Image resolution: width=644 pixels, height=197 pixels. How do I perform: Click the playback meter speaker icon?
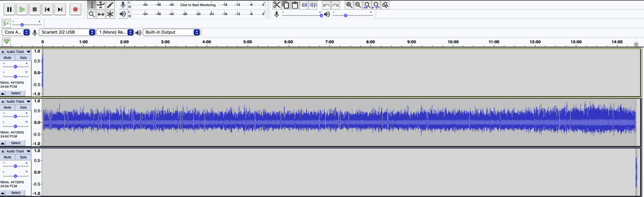[x=123, y=14]
